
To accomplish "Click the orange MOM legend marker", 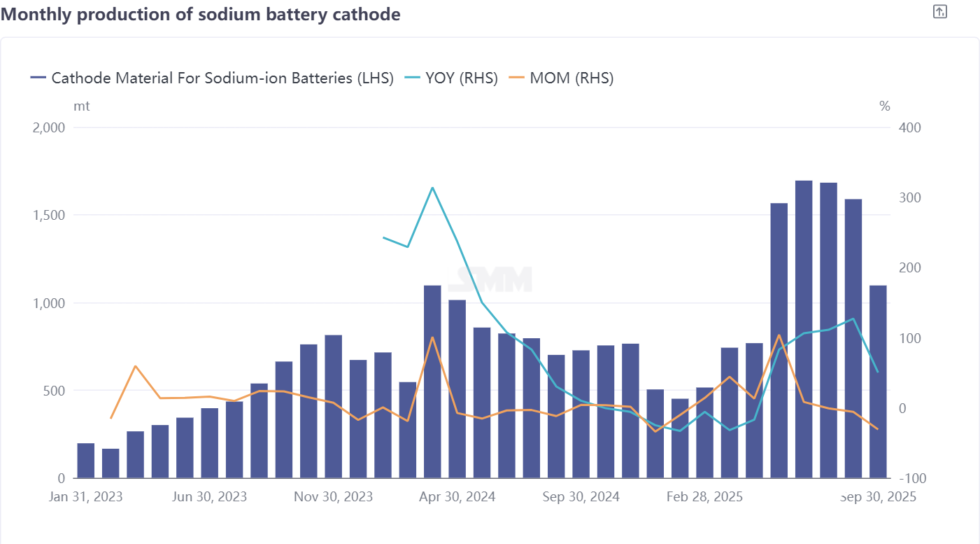I will 517,78.
